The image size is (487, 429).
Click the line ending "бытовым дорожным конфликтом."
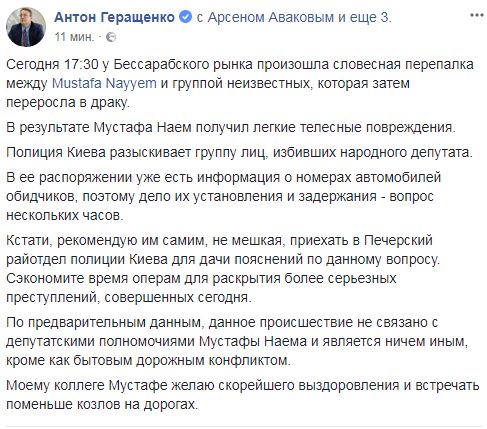coord(148,360)
